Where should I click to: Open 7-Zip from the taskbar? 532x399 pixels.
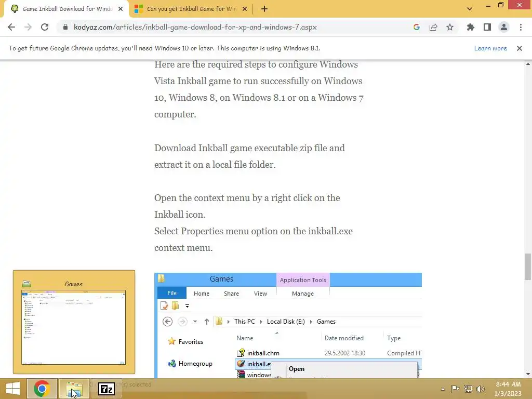click(106, 389)
